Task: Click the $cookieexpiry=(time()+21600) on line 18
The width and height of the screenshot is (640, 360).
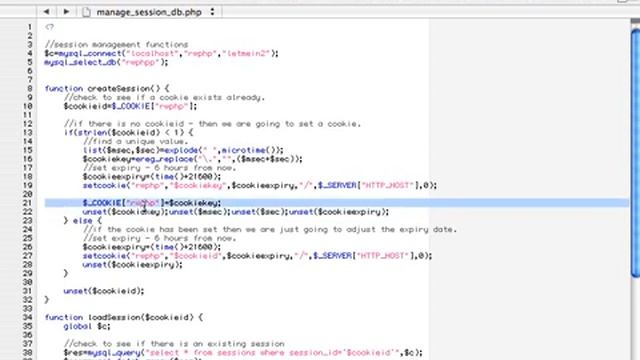Action: point(152,177)
